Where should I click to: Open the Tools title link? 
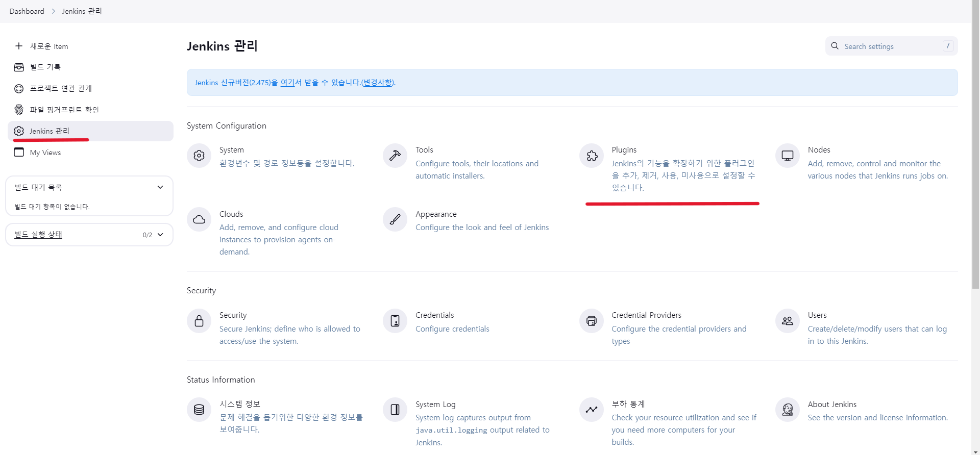pos(424,149)
